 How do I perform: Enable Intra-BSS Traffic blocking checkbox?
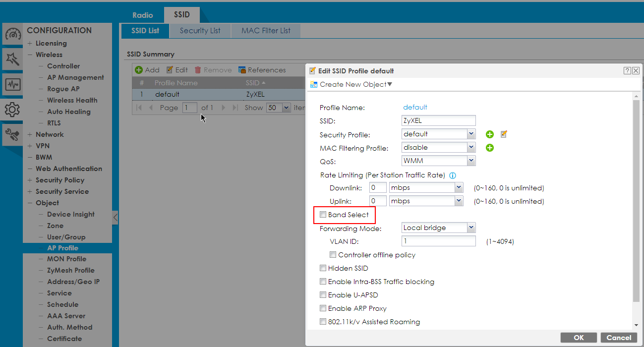pos(323,282)
